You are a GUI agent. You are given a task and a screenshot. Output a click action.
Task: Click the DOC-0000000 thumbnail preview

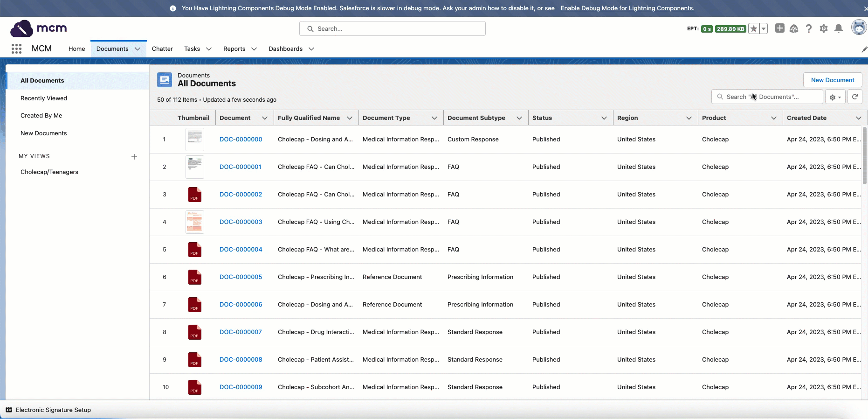pyautogui.click(x=194, y=139)
